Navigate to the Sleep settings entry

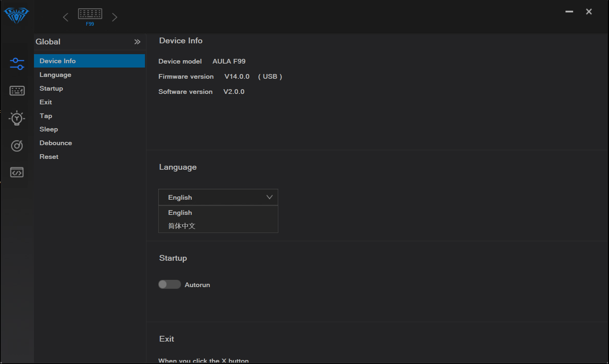tap(49, 129)
